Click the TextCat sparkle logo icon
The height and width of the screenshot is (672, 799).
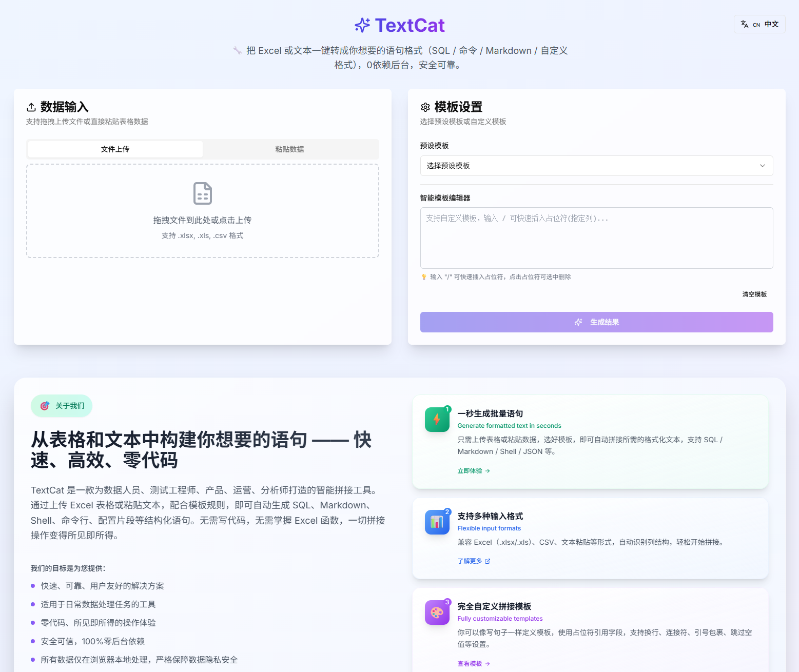coord(362,25)
